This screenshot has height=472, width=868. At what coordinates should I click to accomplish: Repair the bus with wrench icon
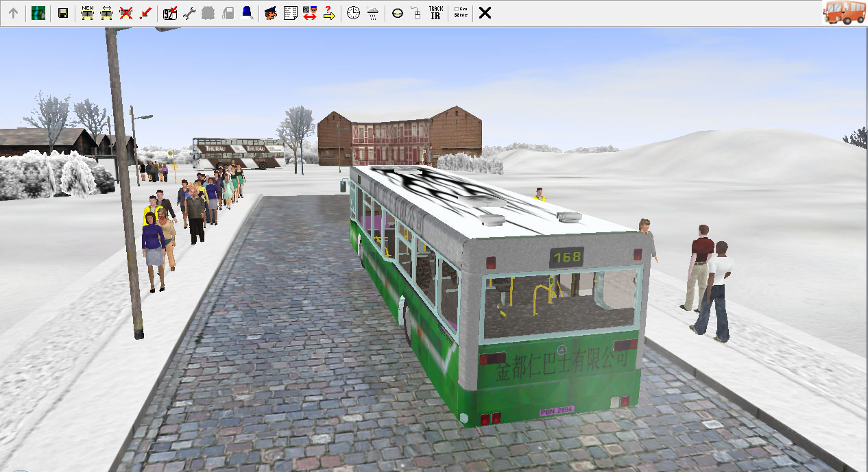[x=189, y=13]
